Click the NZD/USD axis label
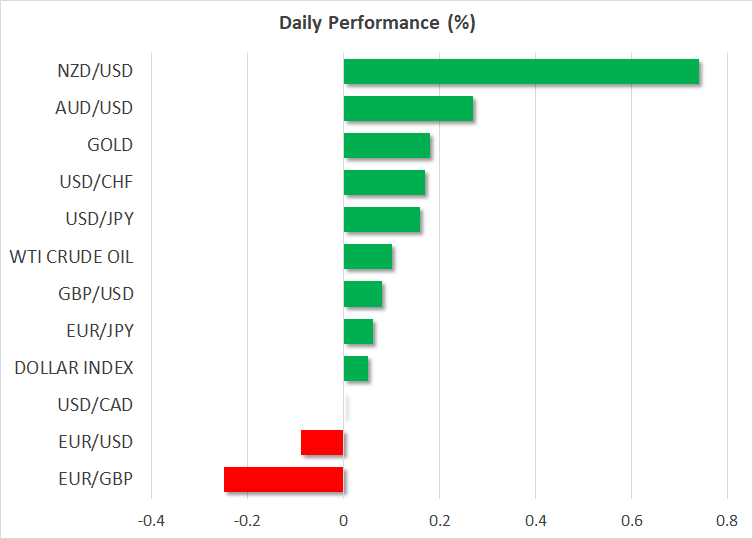The image size is (753, 539). point(96,71)
